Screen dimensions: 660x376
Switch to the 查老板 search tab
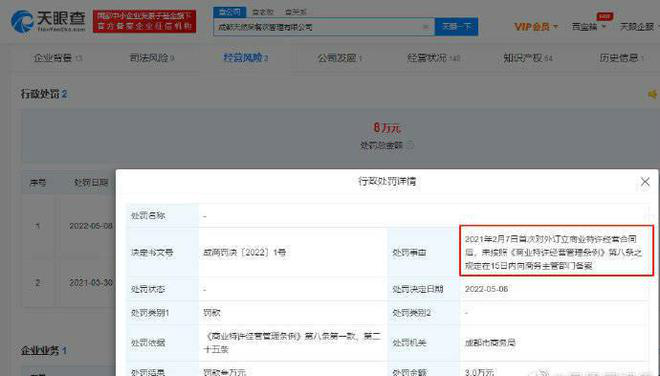[x=263, y=12]
